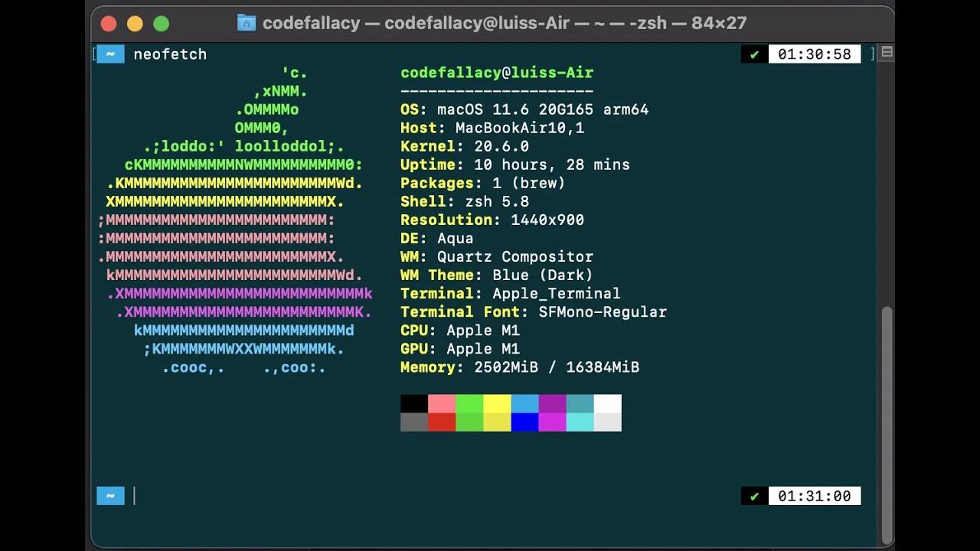Click the blue home badge beside the neofetch command

[x=109, y=54]
